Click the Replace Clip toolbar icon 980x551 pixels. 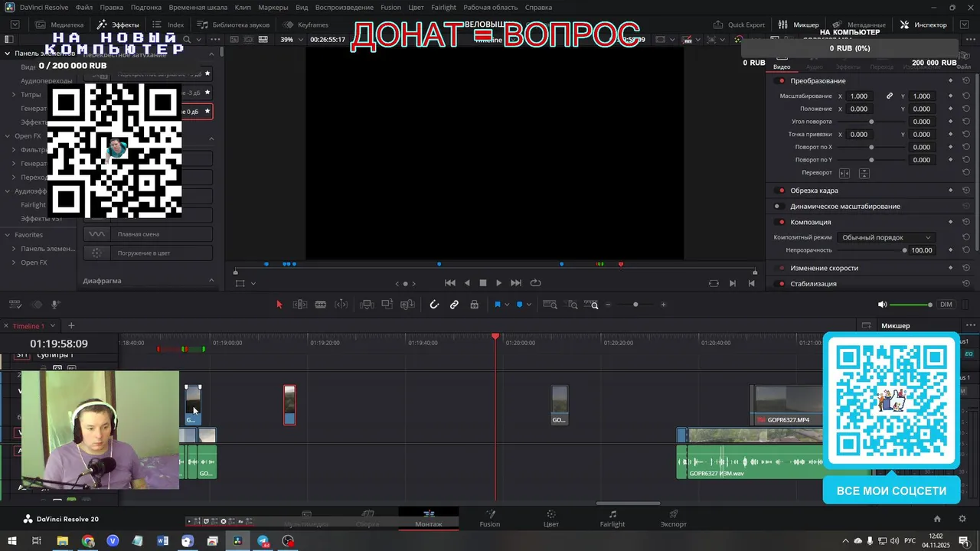coord(407,305)
